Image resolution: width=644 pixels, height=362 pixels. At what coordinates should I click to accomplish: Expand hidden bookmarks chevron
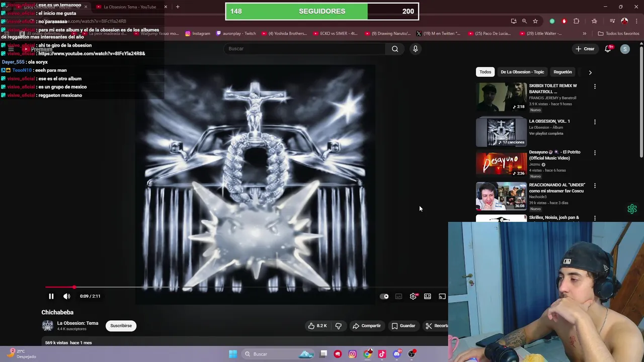click(584, 34)
